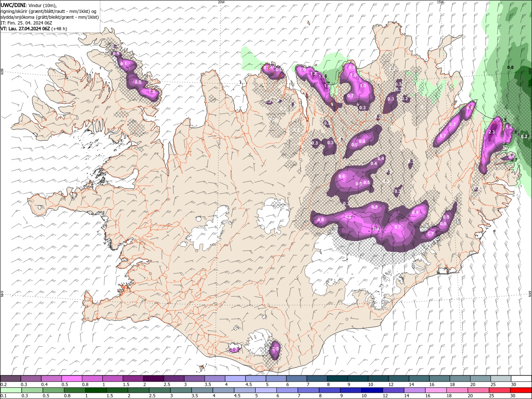
Task: Click the '20W' longitude label at top
Action: coord(221,2)
